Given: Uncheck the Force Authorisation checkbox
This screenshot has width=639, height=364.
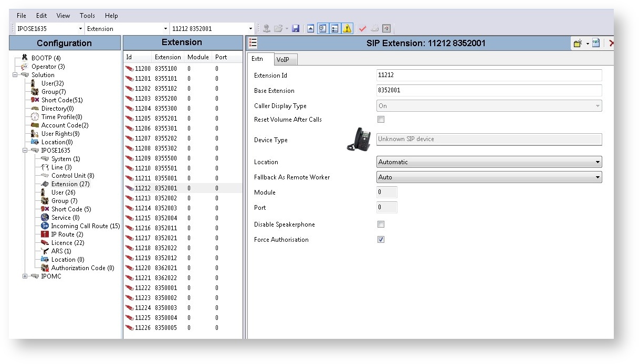Looking at the screenshot, I should pos(381,240).
